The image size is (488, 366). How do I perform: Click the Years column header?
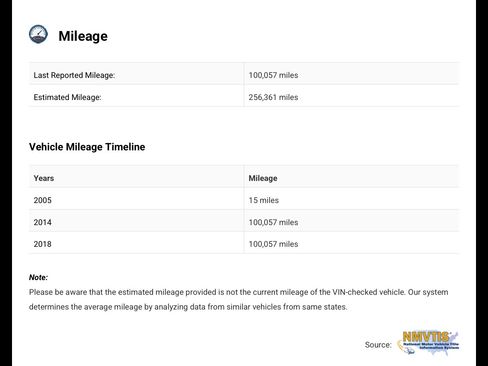pyautogui.click(x=44, y=178)
